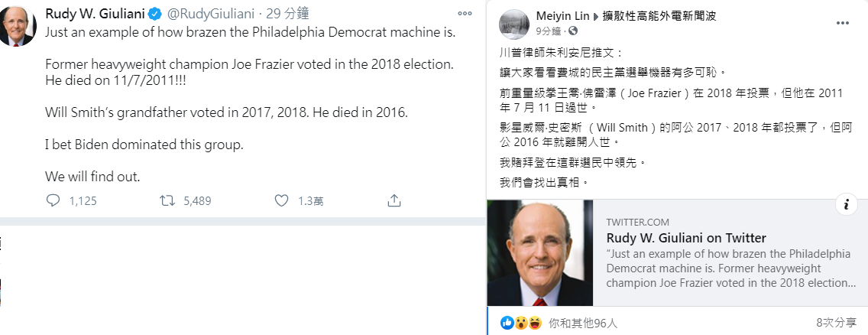
Task: Click the globe public audience icon
Action: 572,31
